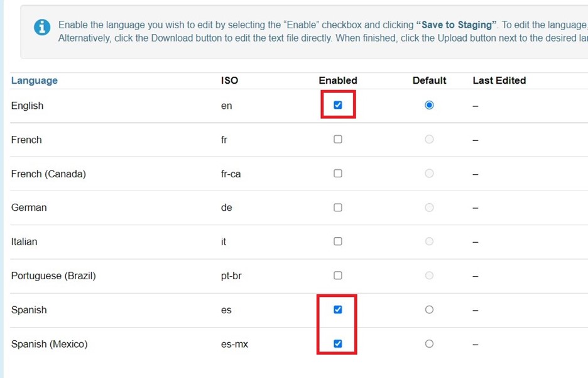The height and width of the screenshot is (378, 588).
Task: Click the blue info icon in the banner
Action: point(42,28)
